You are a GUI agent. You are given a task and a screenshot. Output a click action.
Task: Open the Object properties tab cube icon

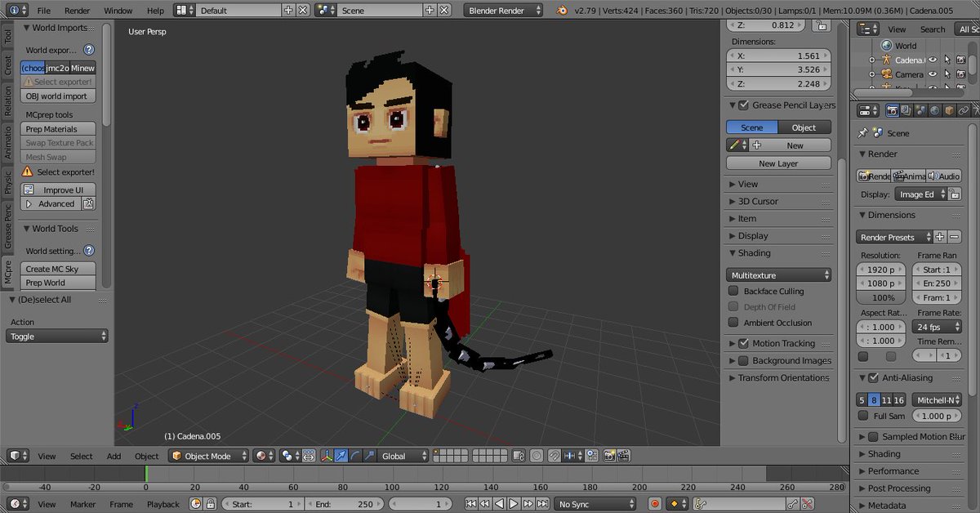click(x=949, y=110)
